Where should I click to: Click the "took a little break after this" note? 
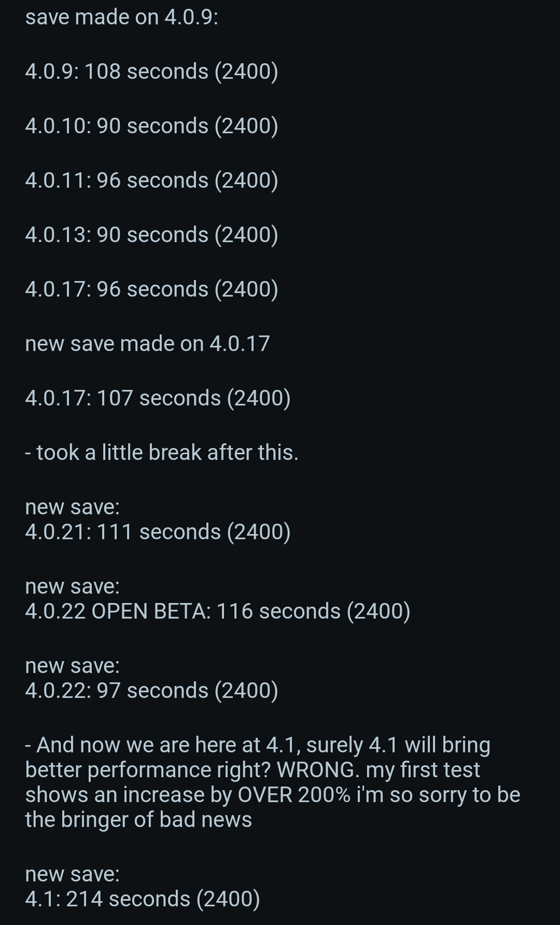tap(162, 453)
